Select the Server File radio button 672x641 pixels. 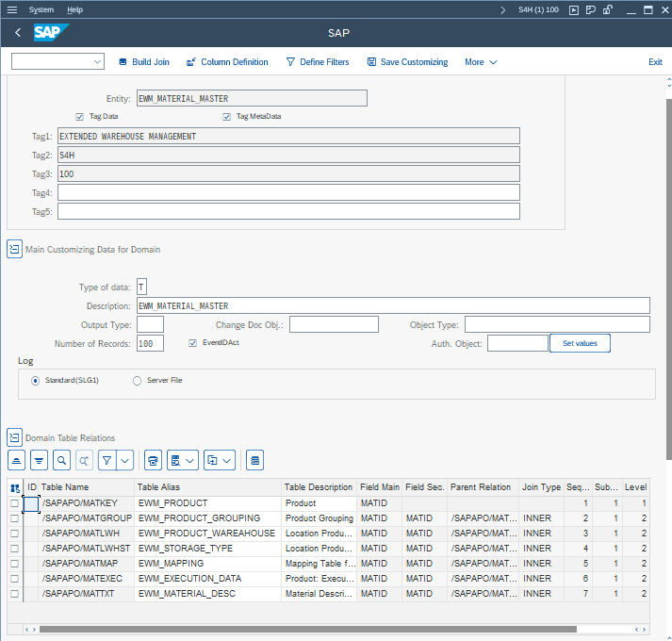[137, 381]
